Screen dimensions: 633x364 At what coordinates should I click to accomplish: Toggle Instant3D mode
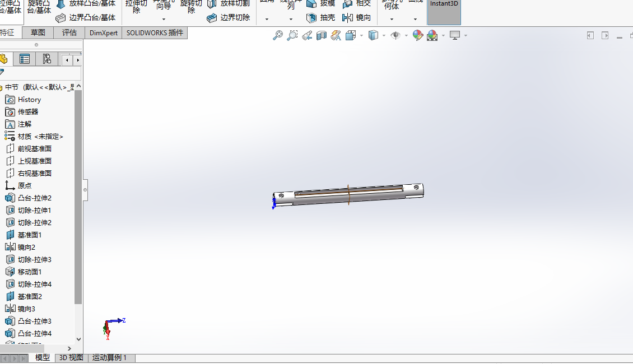click(x=444, y=12)
